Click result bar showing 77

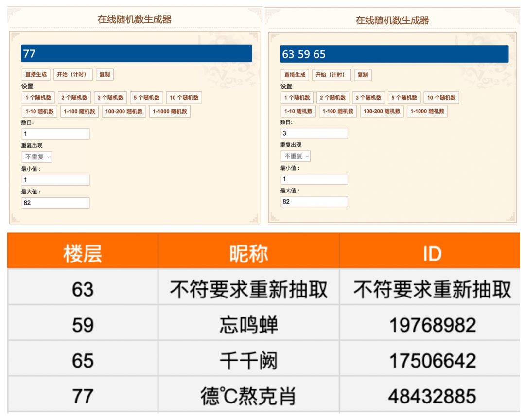tap(136, 53)
